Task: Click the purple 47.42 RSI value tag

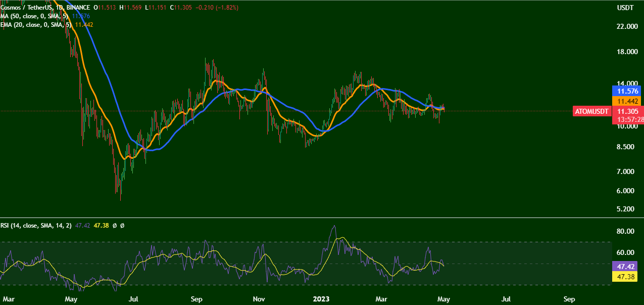Action: tap(627, 266)
